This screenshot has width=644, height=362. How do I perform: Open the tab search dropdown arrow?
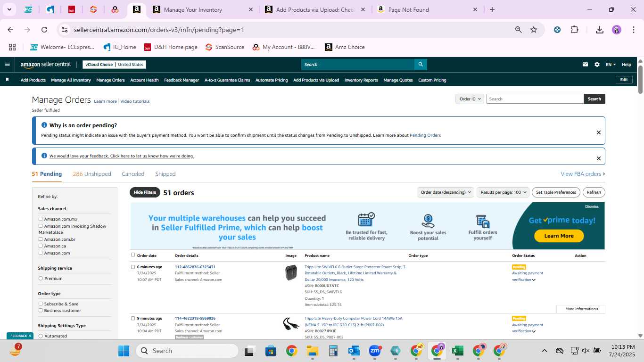pos(9,9)
